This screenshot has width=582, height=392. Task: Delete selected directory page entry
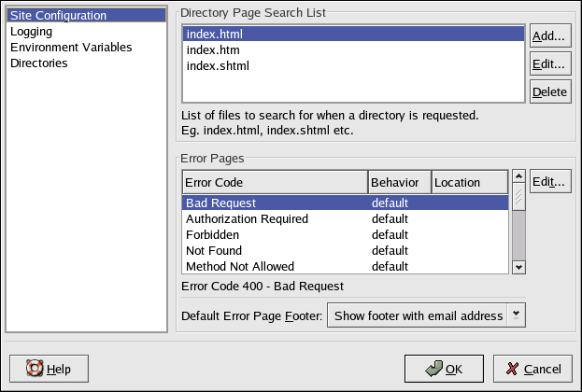pos(549,91)
